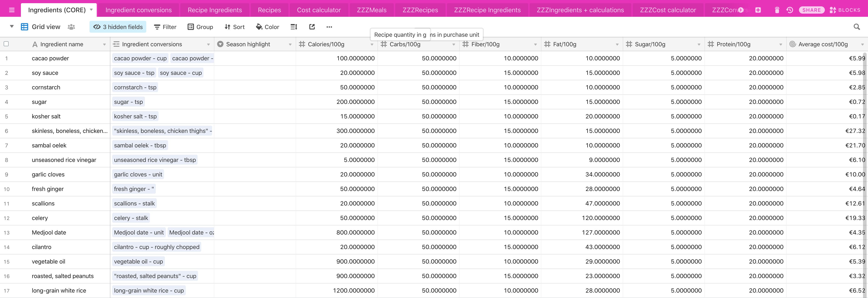Switch to the ZZZMeals tab

pos(372,10)
